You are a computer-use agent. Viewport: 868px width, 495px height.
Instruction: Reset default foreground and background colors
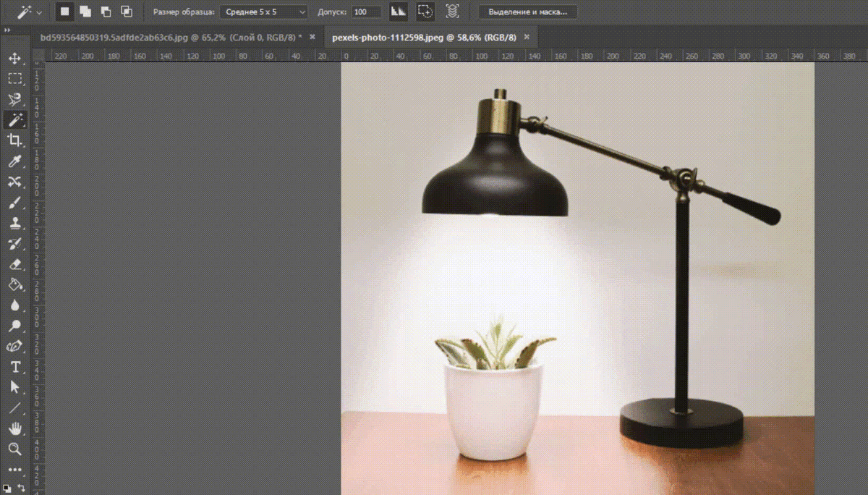click(7, 488)
